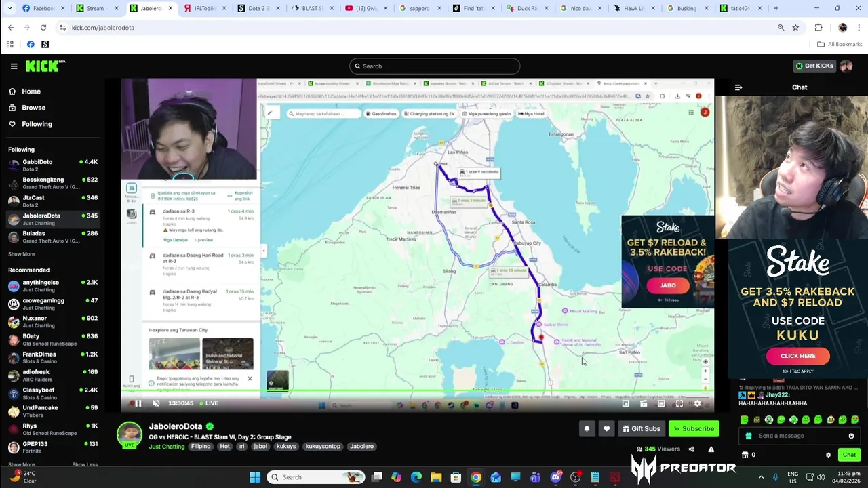This screenshot has width=868, height=488.
Task: Open Chrome three-dot menu
Action: tap(859, 28)
